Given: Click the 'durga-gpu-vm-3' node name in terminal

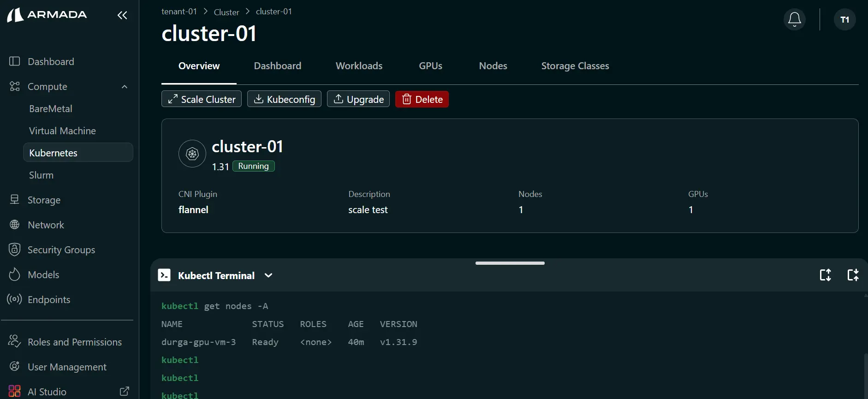Looking at the screenshot, I should tap(198, 342).
